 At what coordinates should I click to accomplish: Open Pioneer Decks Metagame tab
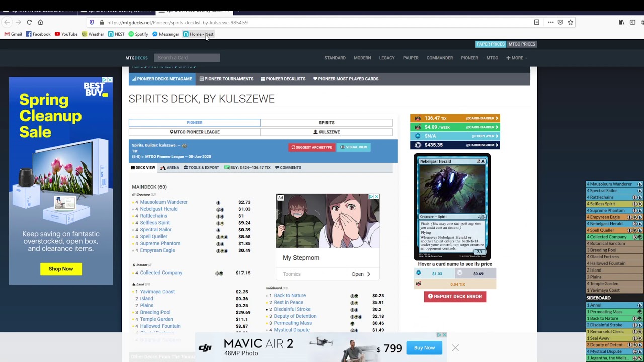pos(162,79)
